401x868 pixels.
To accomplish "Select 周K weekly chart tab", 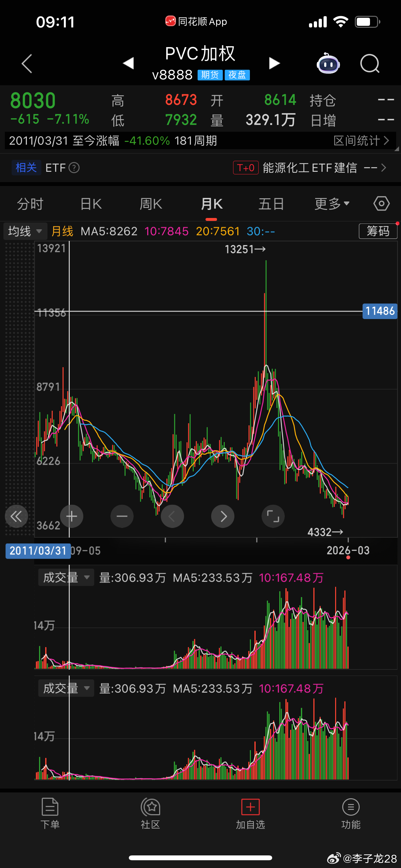I will 151,204.
